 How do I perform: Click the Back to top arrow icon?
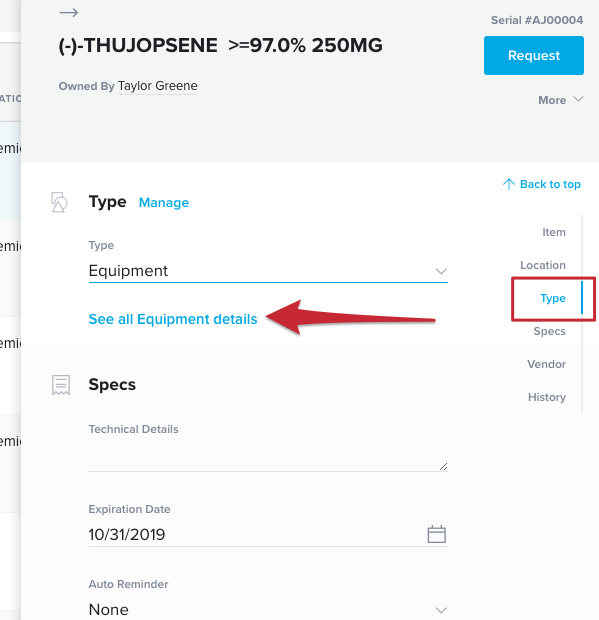point(508,184)
